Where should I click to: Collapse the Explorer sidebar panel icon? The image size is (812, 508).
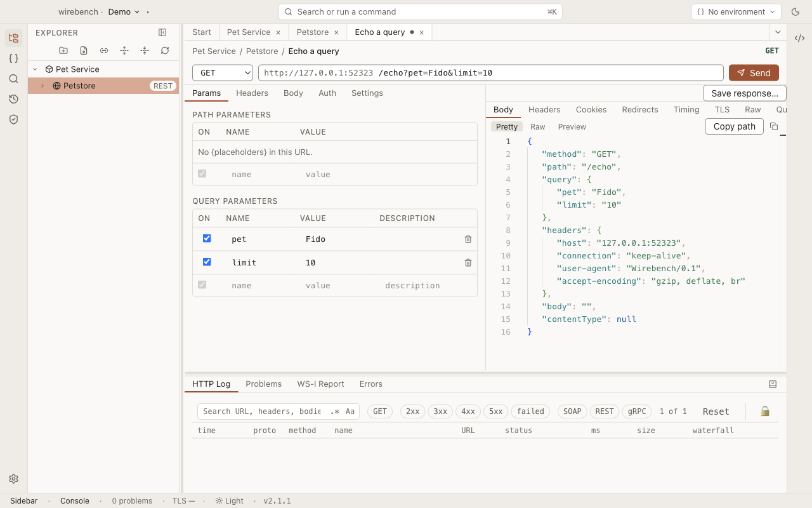point(162,32)
